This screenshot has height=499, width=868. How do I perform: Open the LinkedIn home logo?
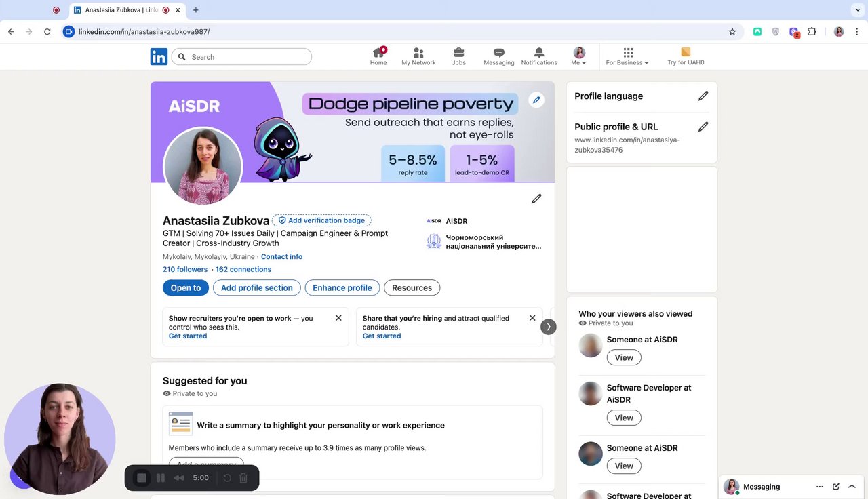coord(159,57)
